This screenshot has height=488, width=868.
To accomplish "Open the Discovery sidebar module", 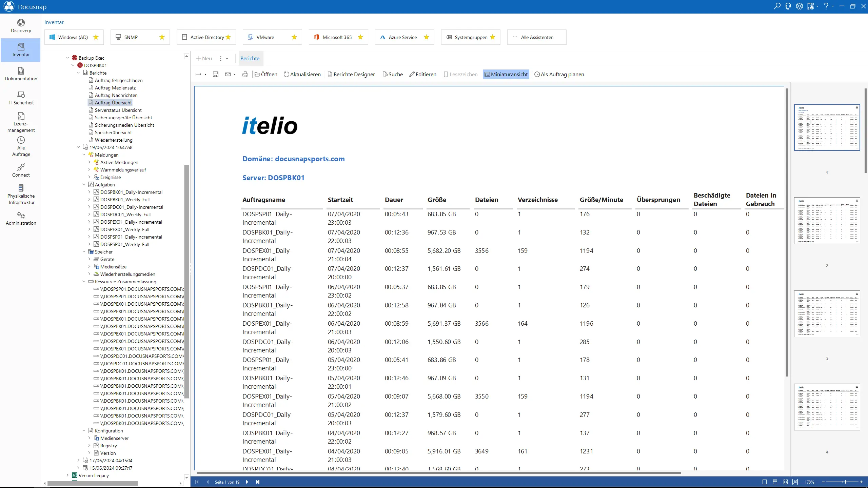I will tap(21, 26).
